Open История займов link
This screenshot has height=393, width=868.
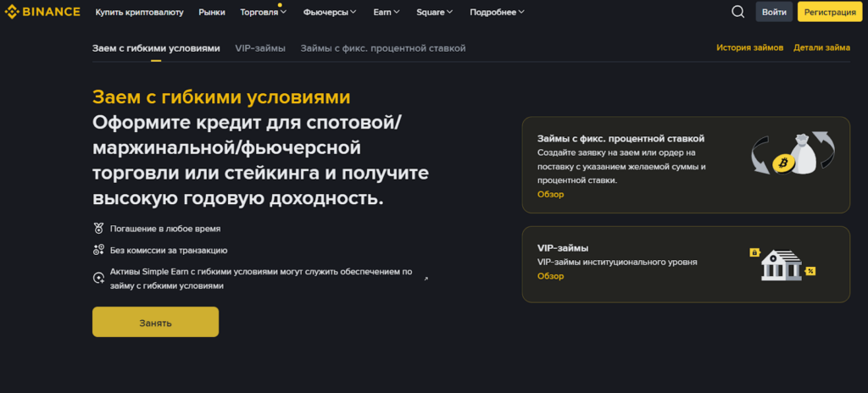[749, 48]
